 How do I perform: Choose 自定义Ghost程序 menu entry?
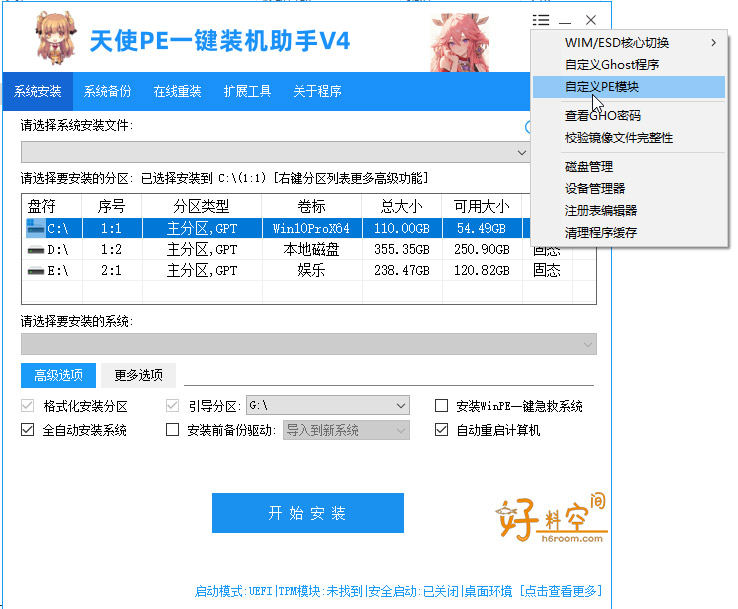[629, 64]
